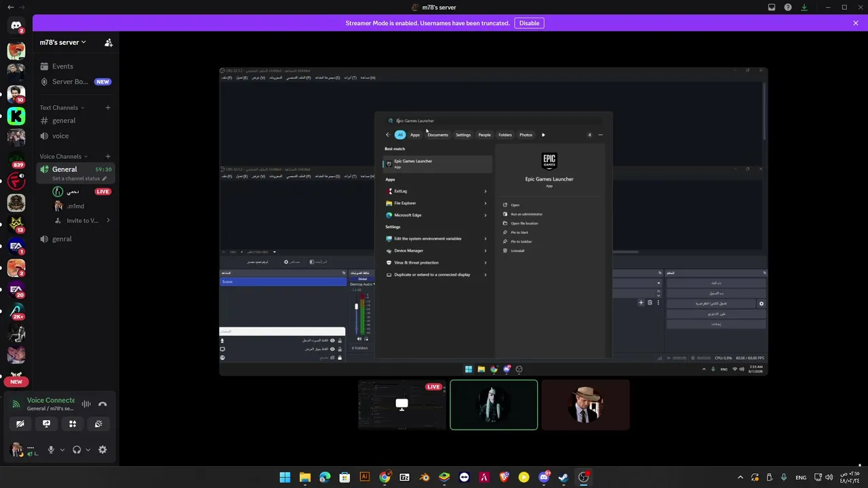Click the user avatar in the bottom panel
Screen dimensions: 868x488
[16, 450]
